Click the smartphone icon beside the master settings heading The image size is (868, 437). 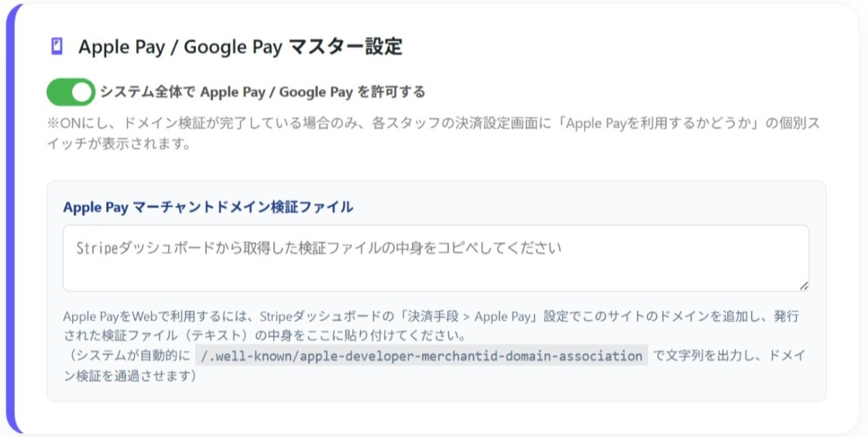pyautogui.click(x=57, y=46)
